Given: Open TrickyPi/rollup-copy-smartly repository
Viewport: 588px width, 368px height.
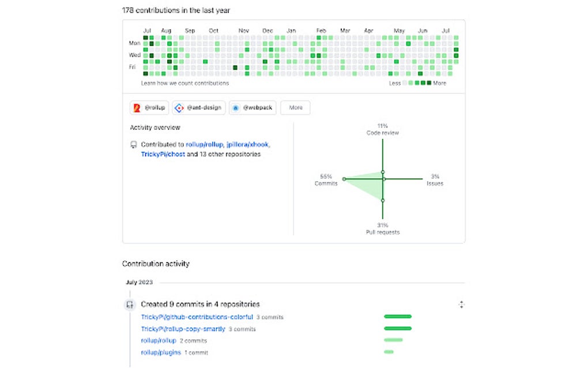Looking at the screenshot, I should click(183, 329).
